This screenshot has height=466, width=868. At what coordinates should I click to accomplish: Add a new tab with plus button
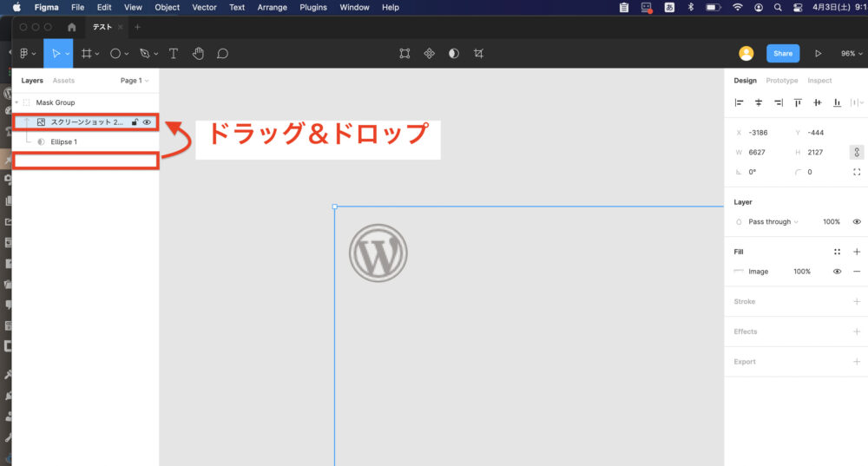(x=137, y=27)
